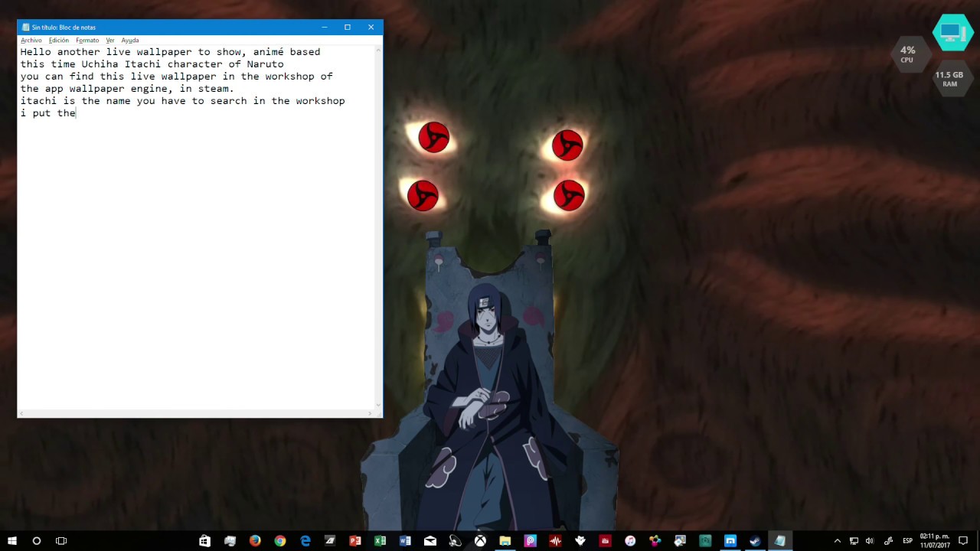Click the active Notepad taskbar icon
This screenshot has width=980, height=551.
[x=780, y=540]
